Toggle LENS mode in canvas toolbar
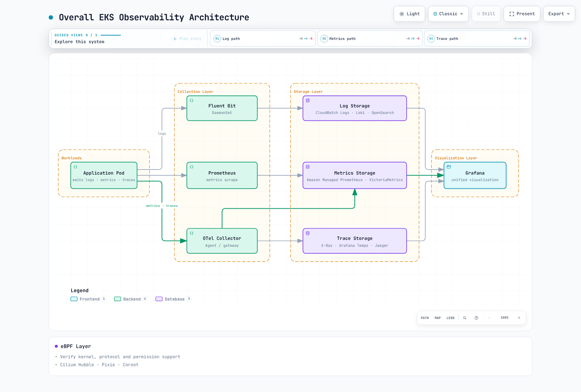 [451, 318]
